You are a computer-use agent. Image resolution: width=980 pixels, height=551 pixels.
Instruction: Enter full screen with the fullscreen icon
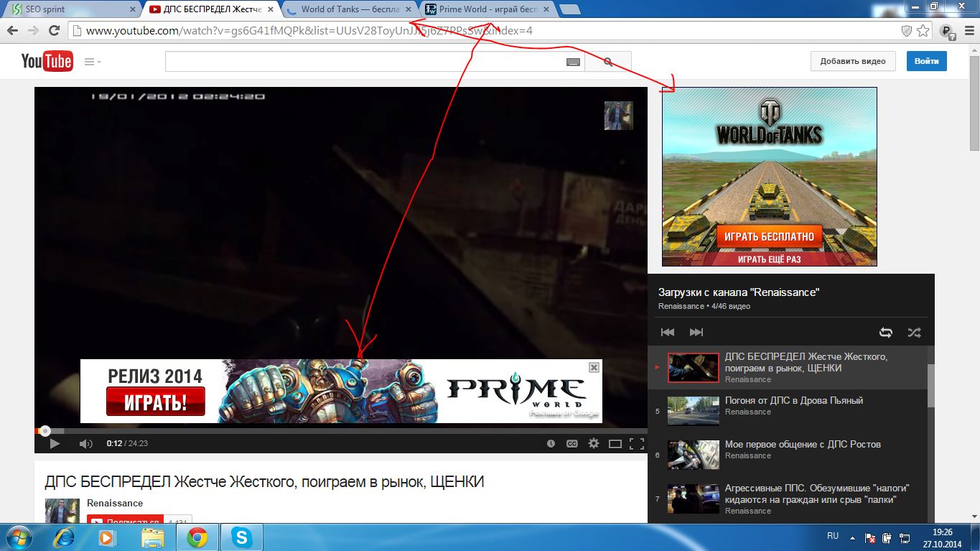636,443
